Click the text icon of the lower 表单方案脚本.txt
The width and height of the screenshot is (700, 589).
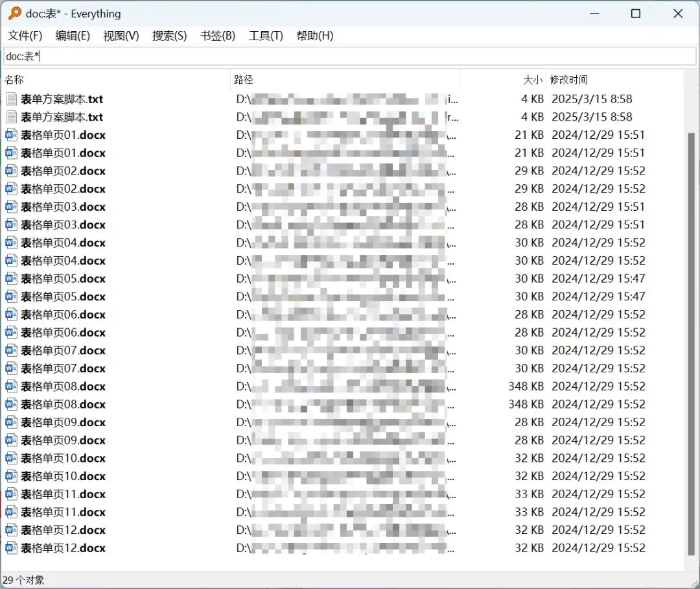(12, 117)
